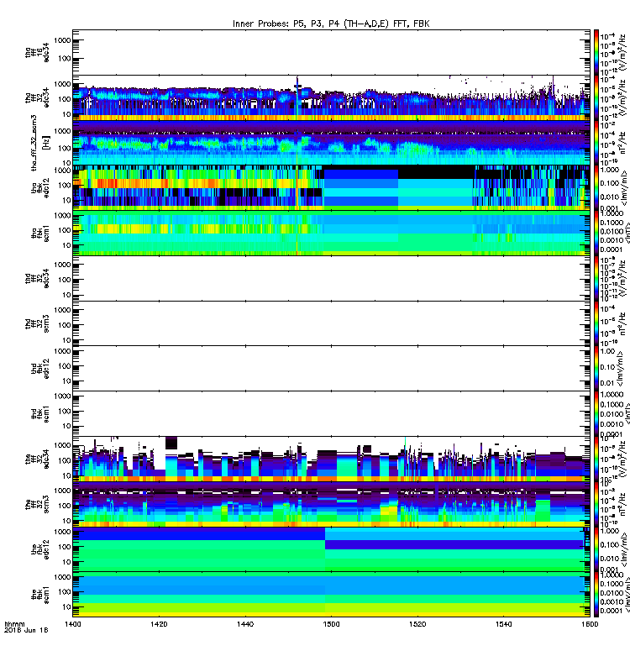Screen dimensions: 630x672
Task: Click the "the fbk edc12" panel label
Action: 40,550
